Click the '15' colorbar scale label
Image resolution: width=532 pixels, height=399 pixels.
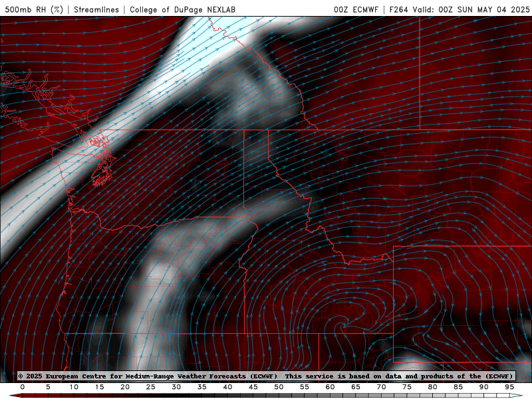click(99, 387)
